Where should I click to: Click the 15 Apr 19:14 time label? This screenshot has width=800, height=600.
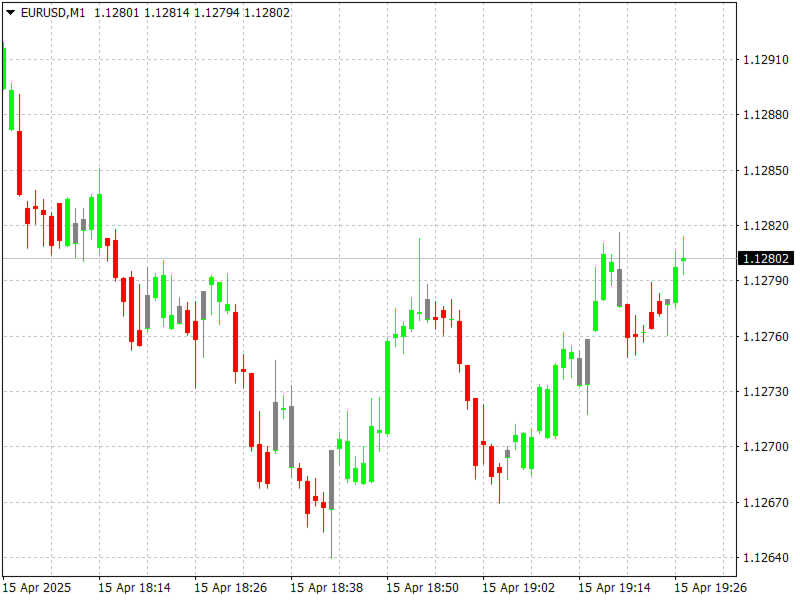(614, 588)
